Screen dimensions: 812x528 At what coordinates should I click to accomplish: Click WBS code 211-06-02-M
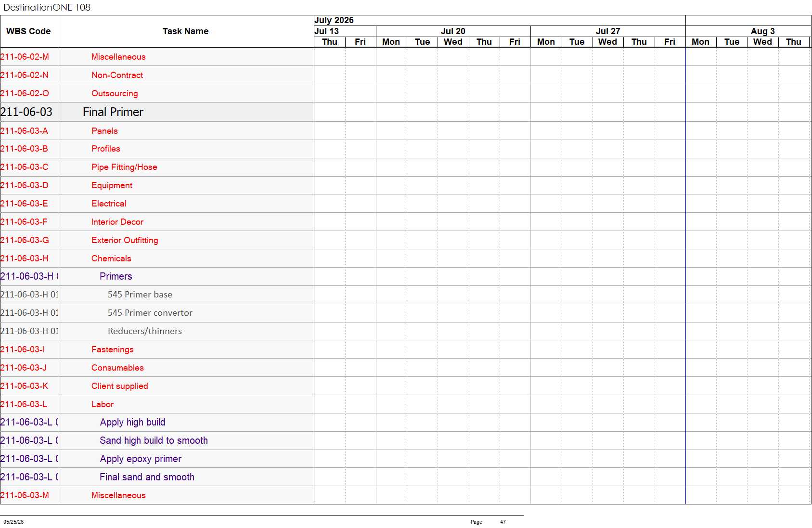(25, 57)
